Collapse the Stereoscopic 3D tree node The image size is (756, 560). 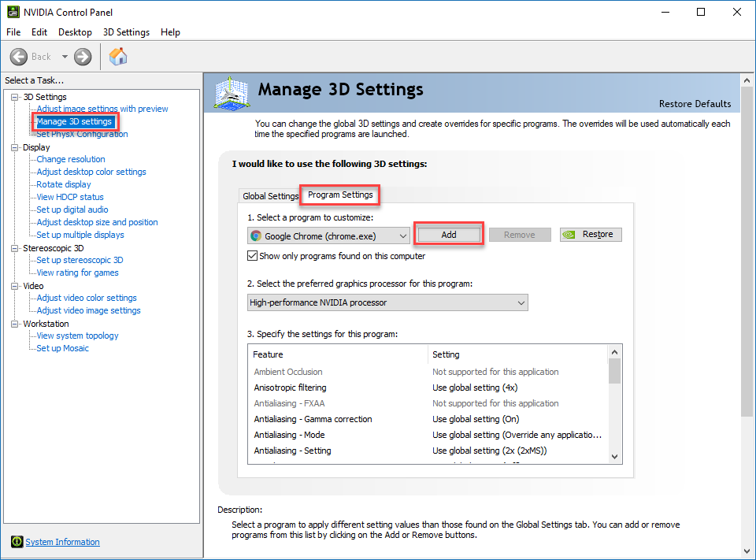click(x=15, y=248)
